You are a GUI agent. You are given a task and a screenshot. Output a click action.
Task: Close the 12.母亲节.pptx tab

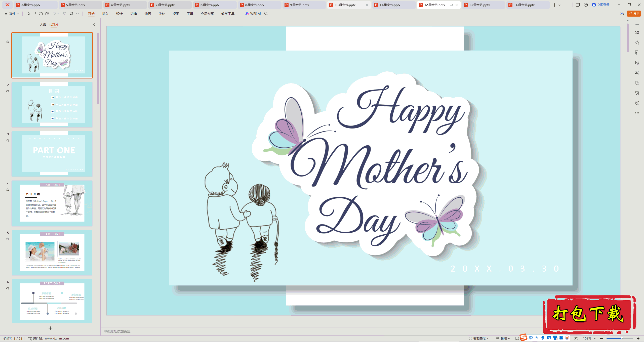point(457,5)
